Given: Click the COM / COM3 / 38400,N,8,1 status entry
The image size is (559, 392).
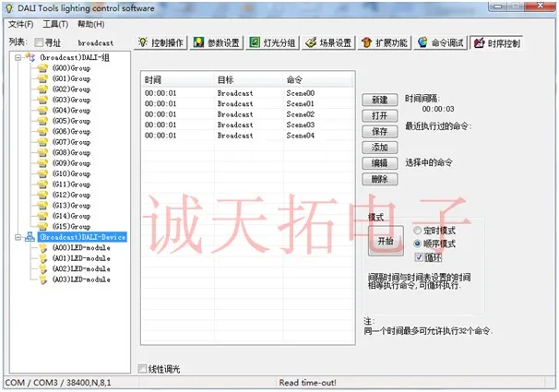Looking at the screenshot, I should [x=58, y=383].
